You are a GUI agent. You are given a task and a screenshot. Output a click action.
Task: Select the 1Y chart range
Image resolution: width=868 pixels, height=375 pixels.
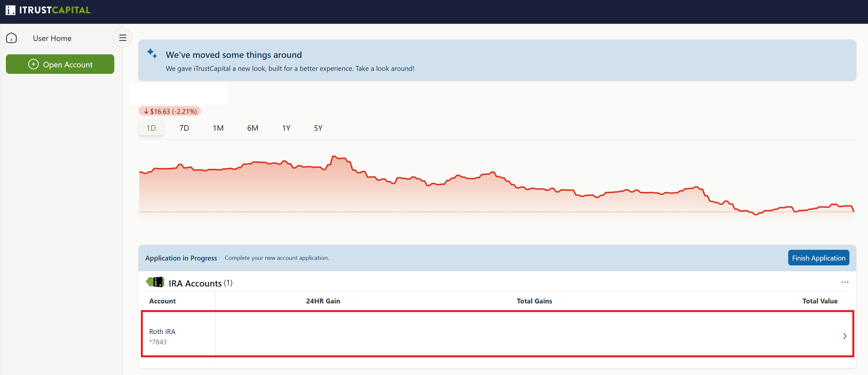(286, 128)
